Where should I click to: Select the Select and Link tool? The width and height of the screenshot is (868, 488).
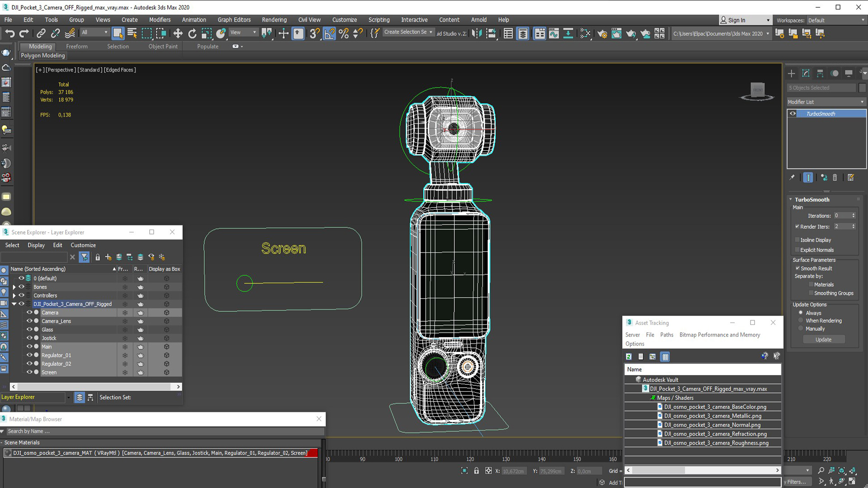point(41,33)
